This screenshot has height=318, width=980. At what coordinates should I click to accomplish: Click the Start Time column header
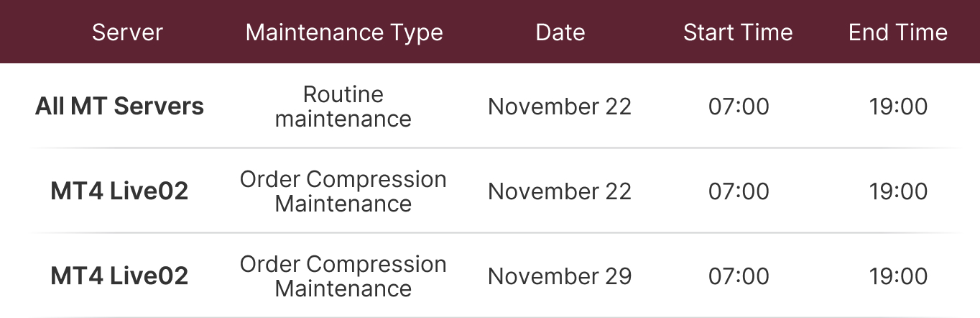[x=738, y=32]
